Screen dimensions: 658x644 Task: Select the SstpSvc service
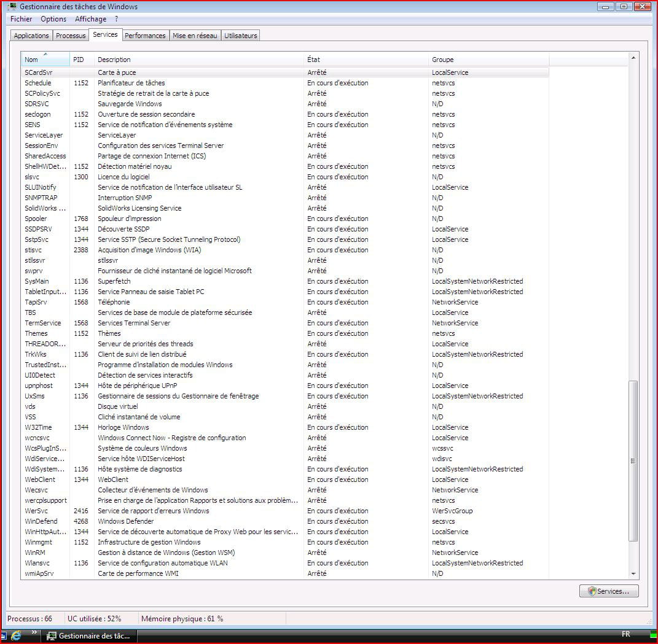pos(285,240)
